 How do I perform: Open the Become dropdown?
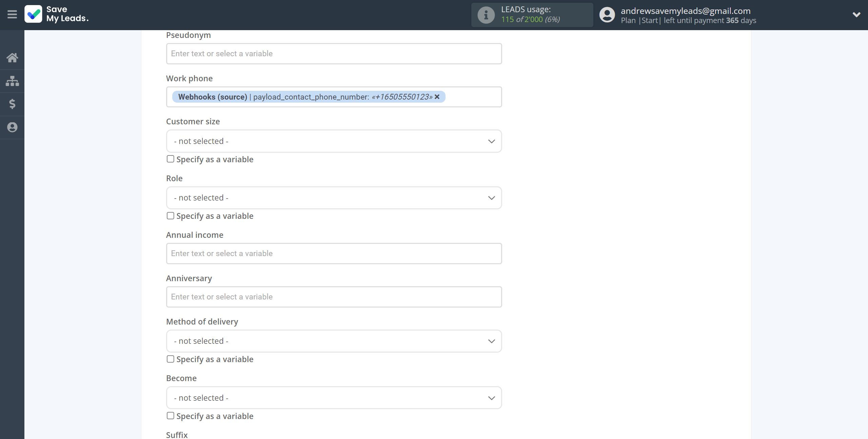pos(334,398)
